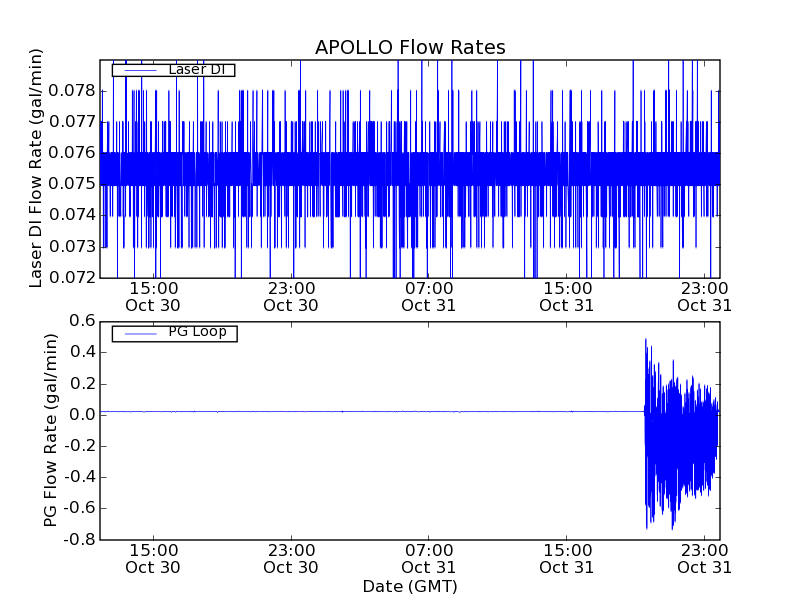Click the 'Laser DI Flow Rate (gal/min)' axis label
This screenshot has height=600, width=800.
point(35,168)
